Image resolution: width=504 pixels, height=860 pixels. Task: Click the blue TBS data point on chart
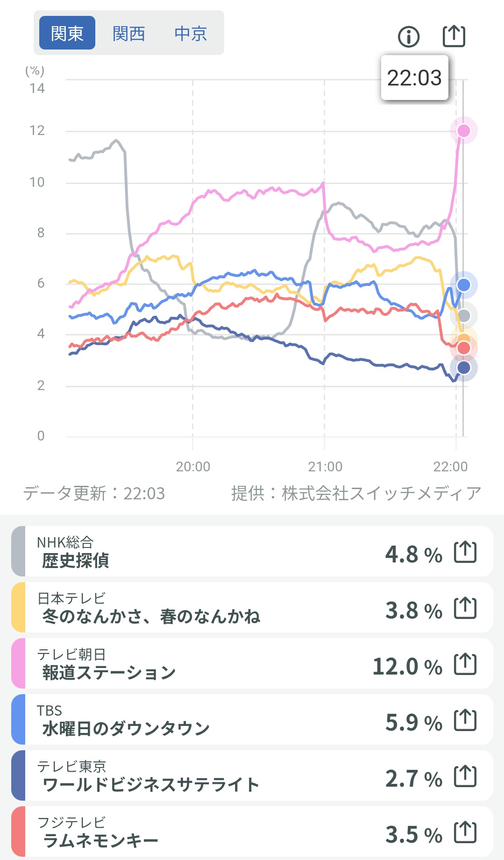click(x=463, y=285)
